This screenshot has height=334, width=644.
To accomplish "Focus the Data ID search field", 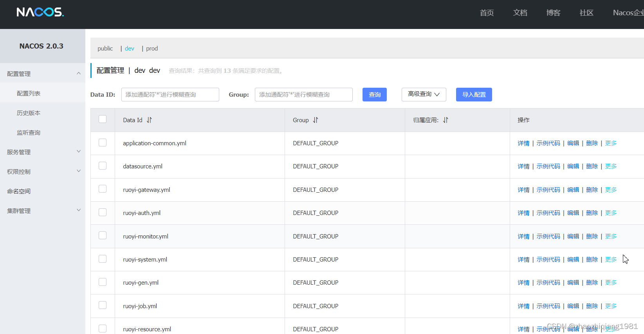I will point(170,94).
